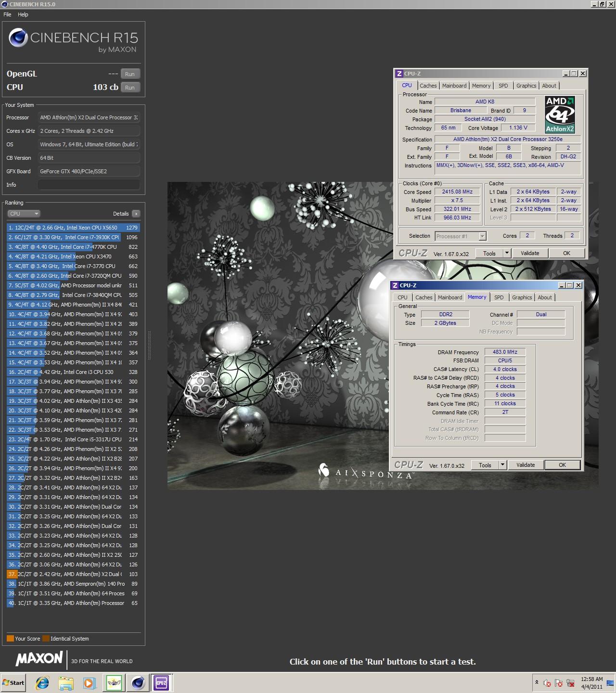Click the CPU-Z icon in upper window title
Screen dimensions: 616x693
(399, 74)
